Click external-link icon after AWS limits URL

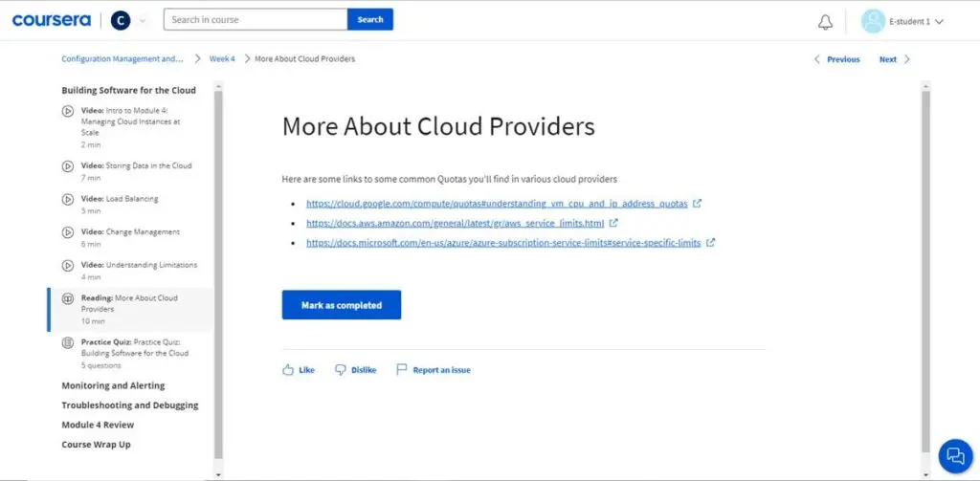pyautogui.click(x=613, y=223)
